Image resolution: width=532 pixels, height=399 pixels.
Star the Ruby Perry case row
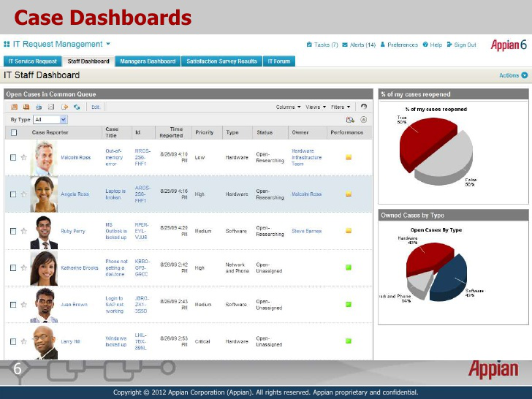tap(23, 231)
